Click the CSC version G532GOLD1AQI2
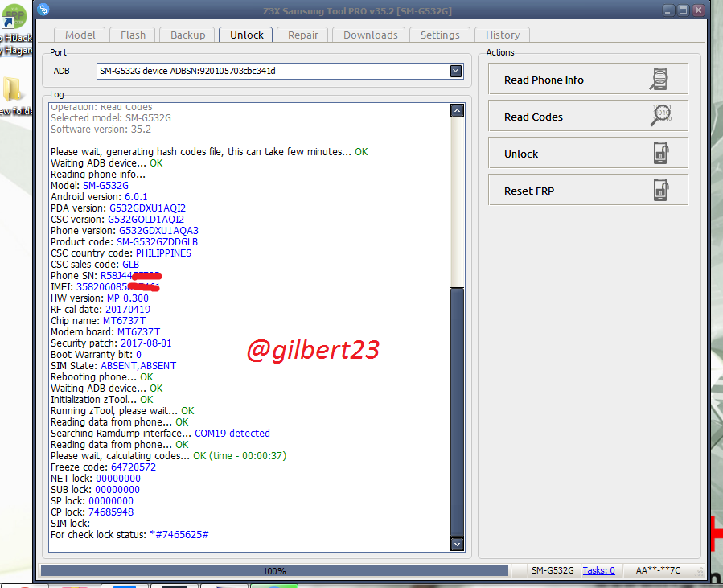The width and height of the screenshot is (723, 588). coord(146,220)
